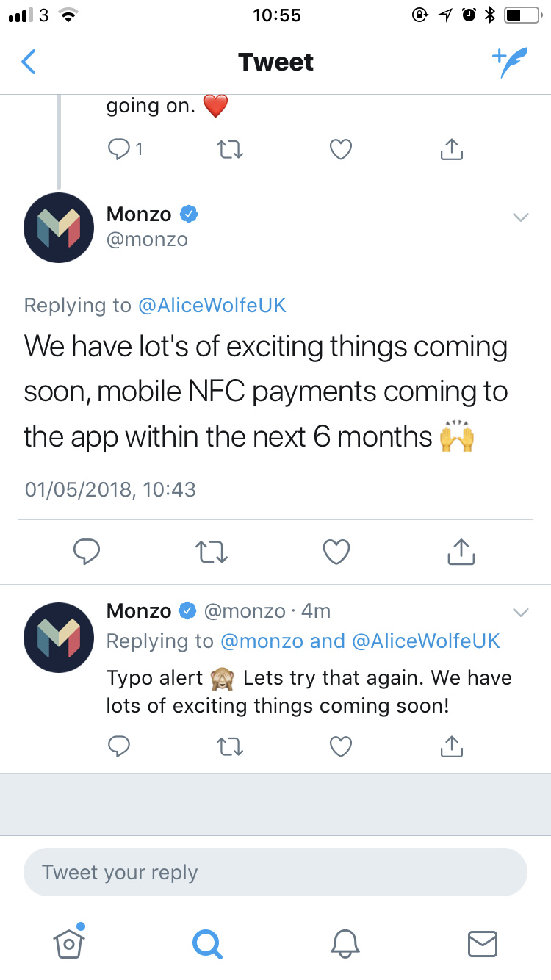Tap the back arrow in header

29,62
